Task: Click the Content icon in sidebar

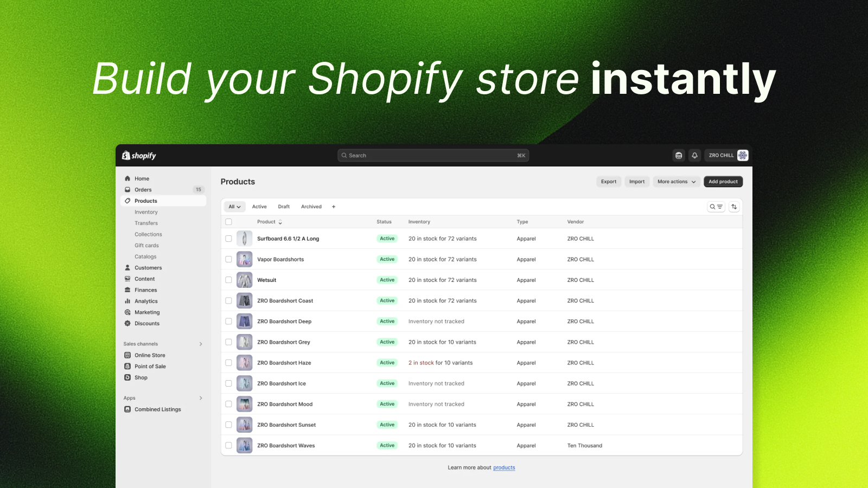Action: pos(127,279)
